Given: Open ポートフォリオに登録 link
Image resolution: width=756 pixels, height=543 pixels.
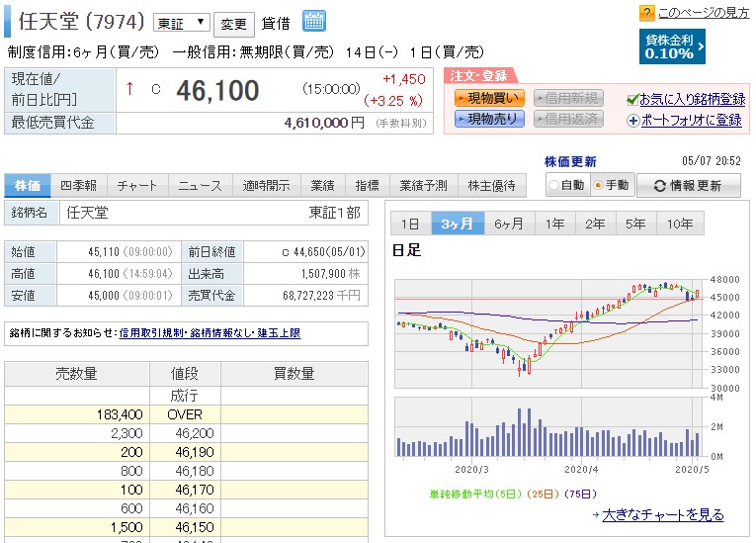Looking at the screenshot, I should [x=692, y=120].
